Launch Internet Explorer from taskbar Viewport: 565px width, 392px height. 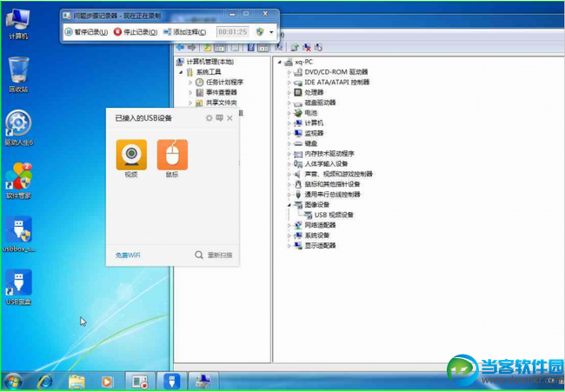point(45,382)
